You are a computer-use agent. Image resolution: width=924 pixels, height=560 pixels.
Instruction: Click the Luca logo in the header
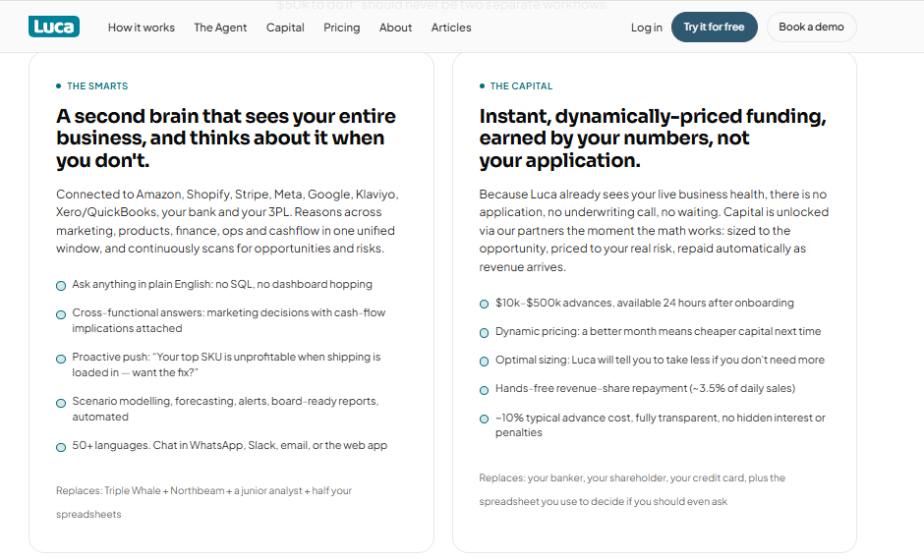[x=54, y=27]
